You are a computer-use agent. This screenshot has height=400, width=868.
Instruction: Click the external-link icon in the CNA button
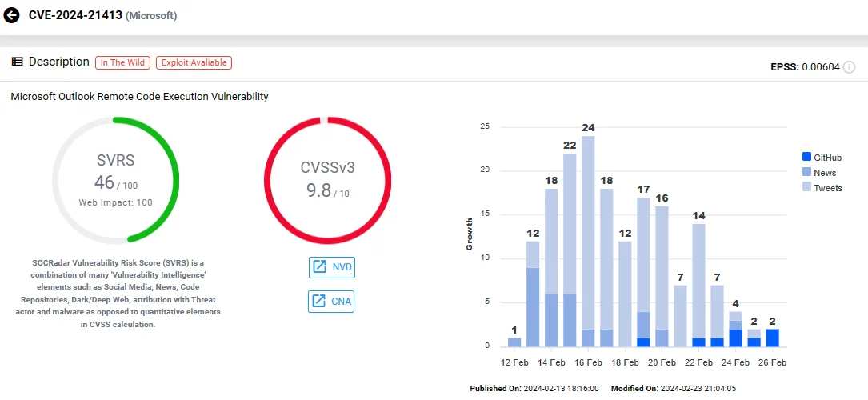pos(319,301)
